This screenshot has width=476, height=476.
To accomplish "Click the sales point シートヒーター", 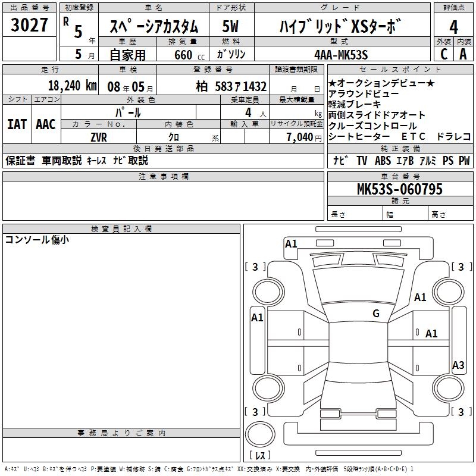I will point(359,137).
